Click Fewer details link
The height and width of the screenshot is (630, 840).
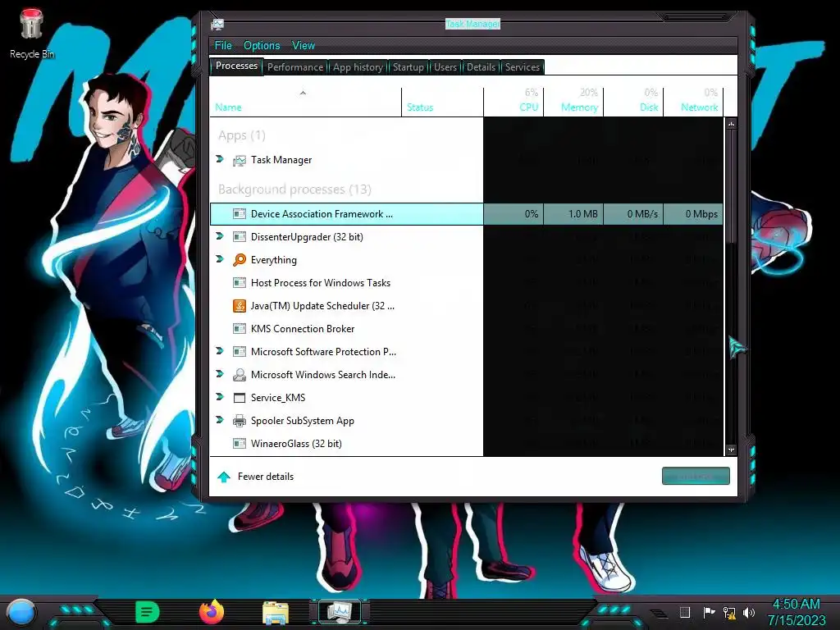pyautogui.click(x=265, y=477)
